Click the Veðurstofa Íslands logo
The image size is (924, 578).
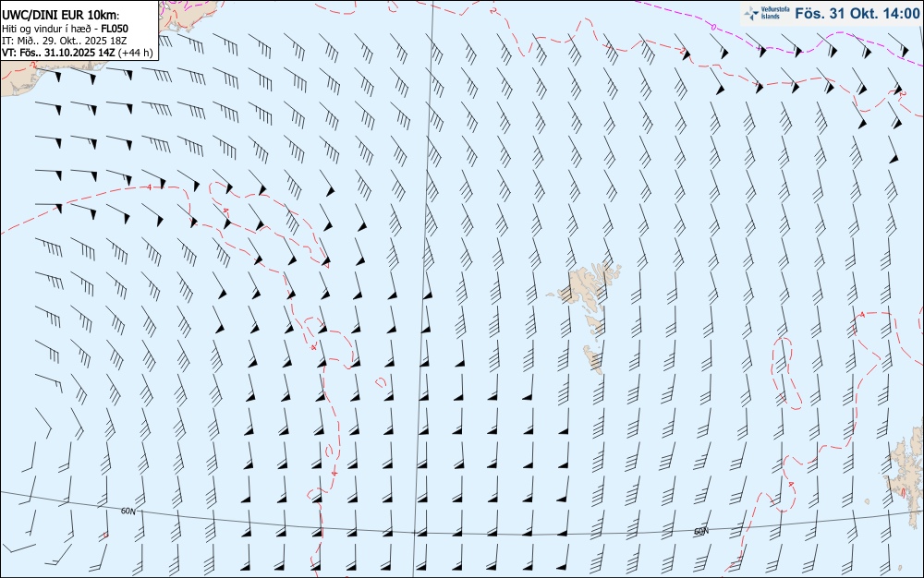coord(765,13)
